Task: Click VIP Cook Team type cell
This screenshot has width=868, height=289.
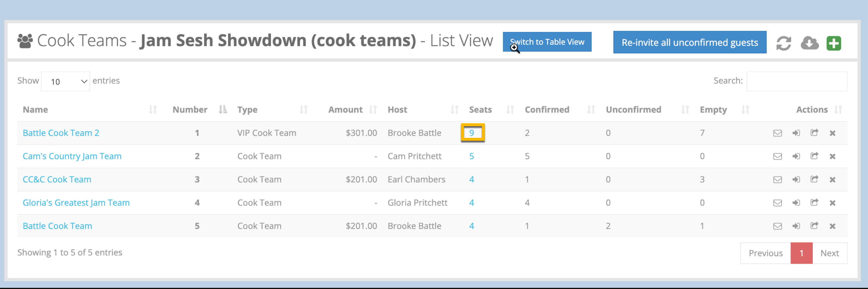Action: (266, 133)
